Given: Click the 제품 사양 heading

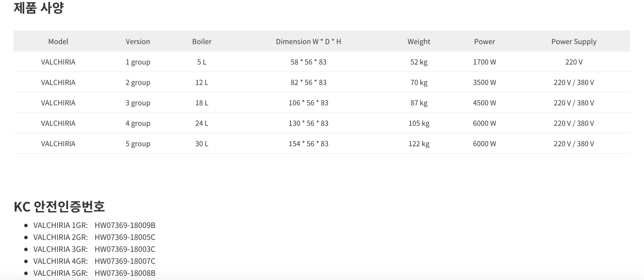Looking at the screenshot, I should (x=39, y=8).
